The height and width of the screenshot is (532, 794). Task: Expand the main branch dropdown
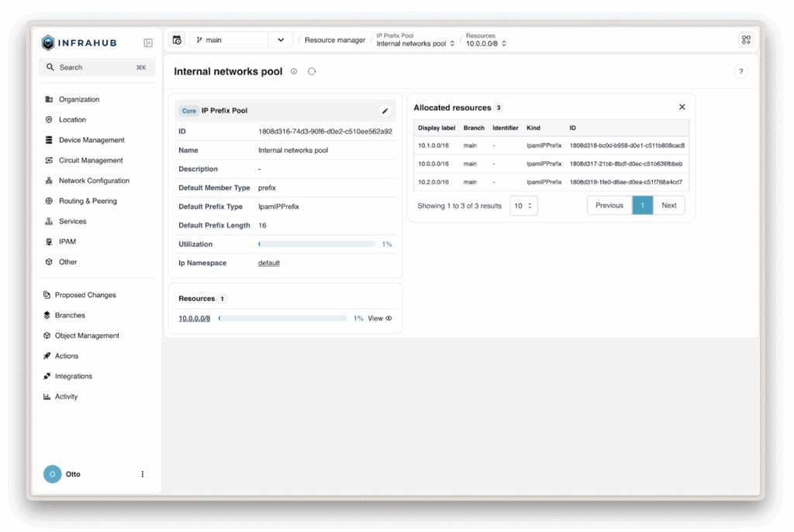coord(281,40)
